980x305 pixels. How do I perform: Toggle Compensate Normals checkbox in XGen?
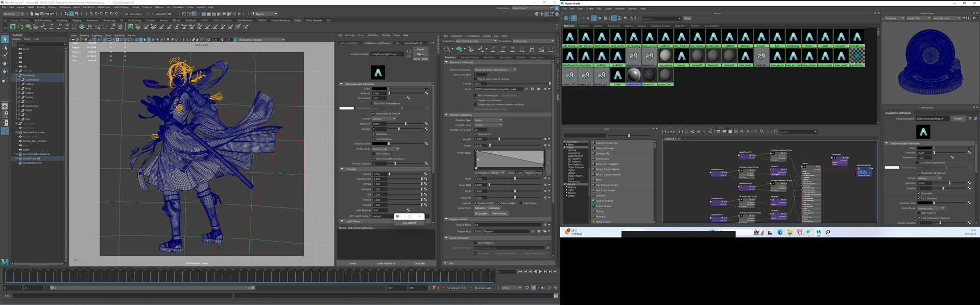(475, 100)
